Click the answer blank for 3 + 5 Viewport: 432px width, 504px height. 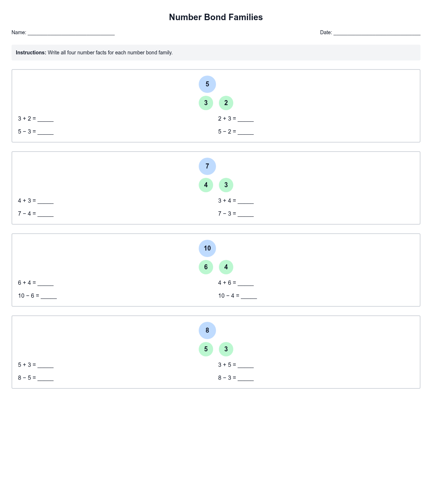[x=246, y=365]
